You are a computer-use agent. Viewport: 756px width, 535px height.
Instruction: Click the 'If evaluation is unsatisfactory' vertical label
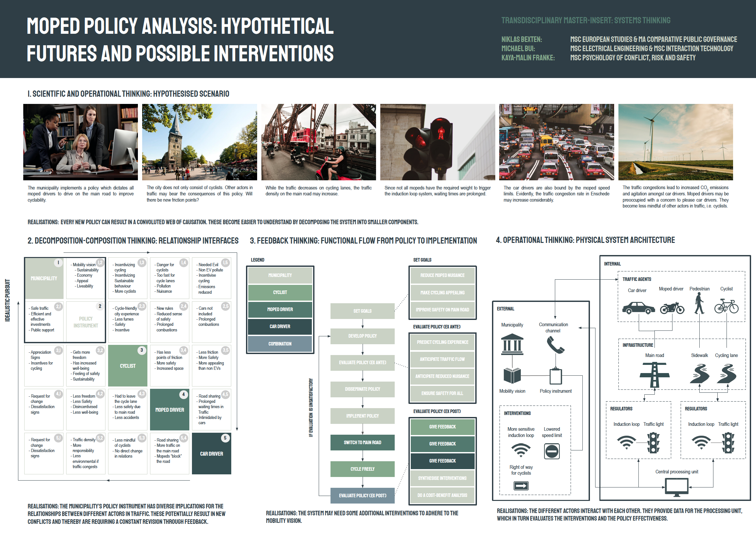pos(311,408)
